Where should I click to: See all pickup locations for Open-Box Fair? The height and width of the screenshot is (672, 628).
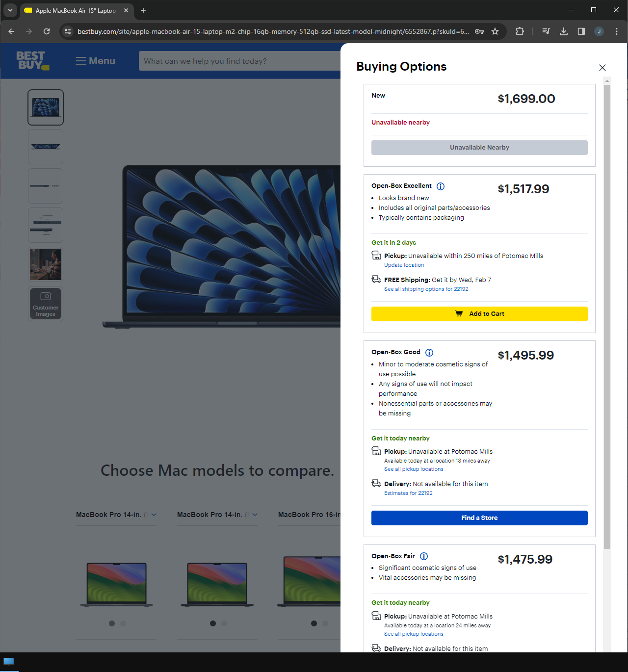pyautogui.click(x=414, y=634)
